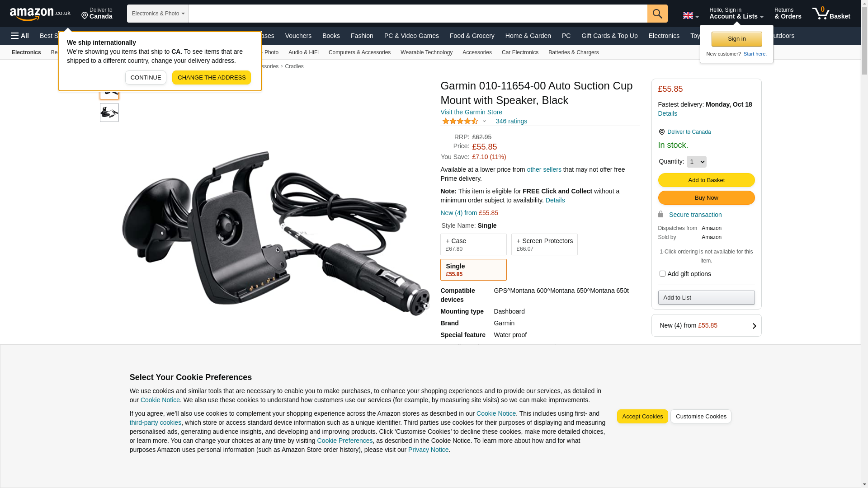The height and width of the screenshot is (488, 868).
Task: Open the Wearable Technology tab
Action: point(426,52)
